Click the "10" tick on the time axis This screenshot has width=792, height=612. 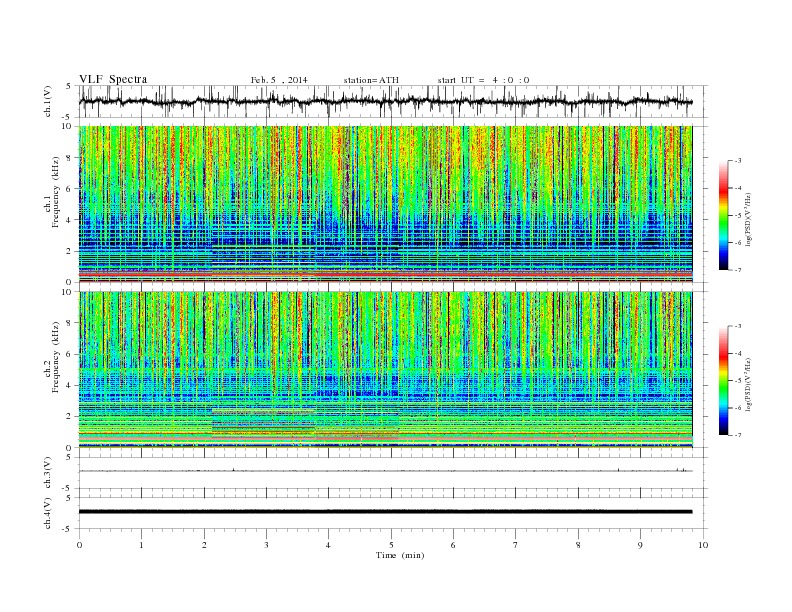703,545
